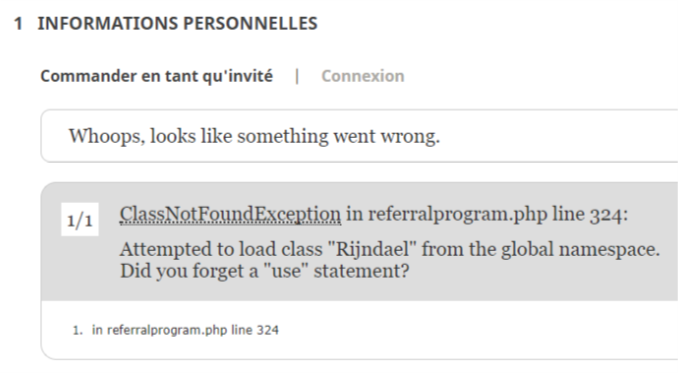Click the list number 1. in the trace
Screen dimensions: 678x373
click(x=78, y=331)
